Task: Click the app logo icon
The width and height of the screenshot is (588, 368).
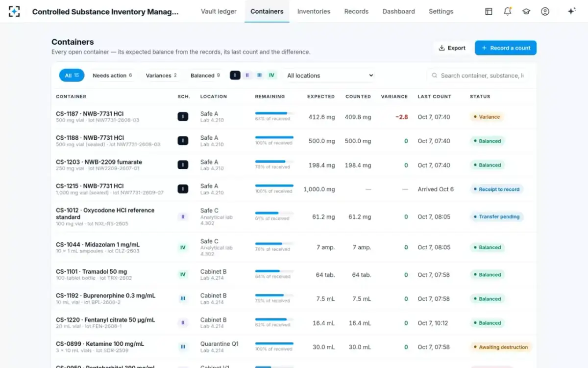Action: point(14,11)
